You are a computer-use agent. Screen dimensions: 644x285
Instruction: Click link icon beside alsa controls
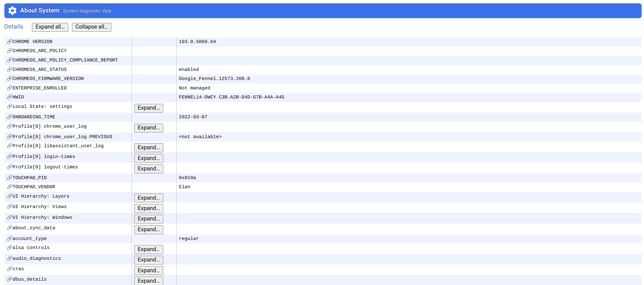pos(9,247)
